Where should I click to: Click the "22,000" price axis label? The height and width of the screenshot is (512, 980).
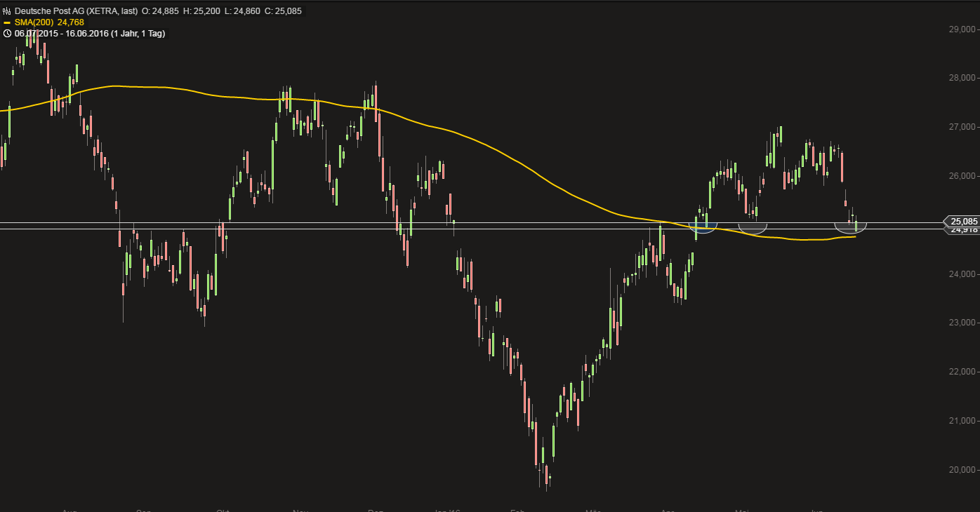point(962,372)
